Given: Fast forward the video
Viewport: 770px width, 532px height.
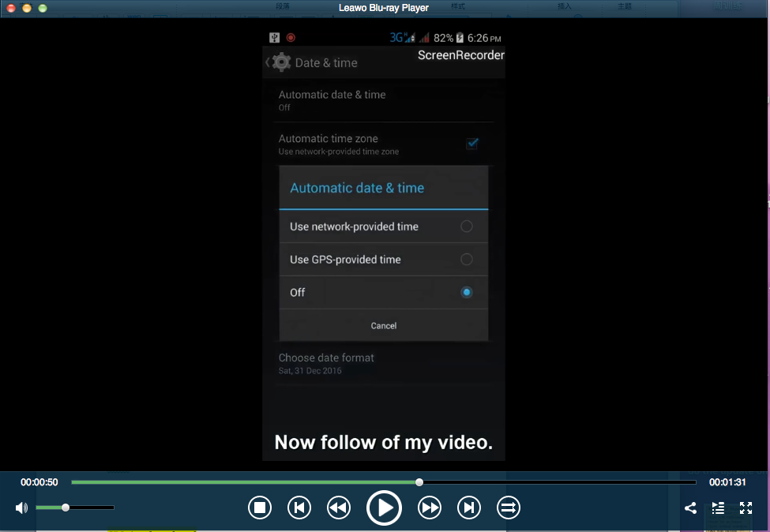Looking at the screenshot, I should click(430, 508).
